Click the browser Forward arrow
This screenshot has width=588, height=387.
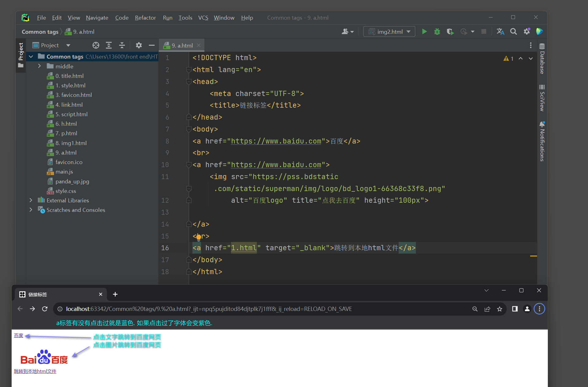click(x=32, y=309)
